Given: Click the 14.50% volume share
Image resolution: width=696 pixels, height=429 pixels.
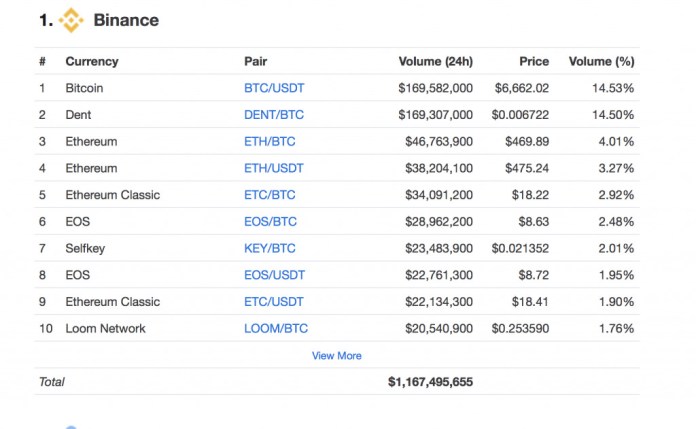Looking at the screenshot, I should [613, 115].
